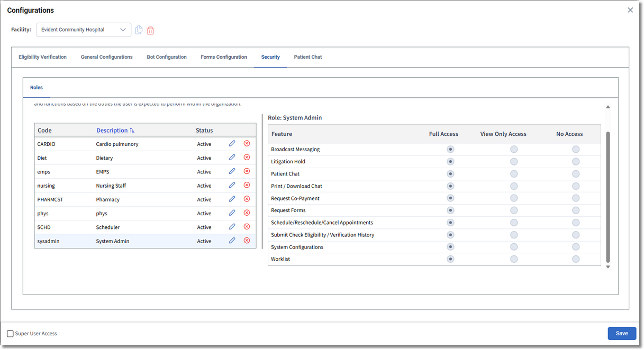The image size is (644, 350).
Task: Click the copy facility icon
Action: (139, 30)
